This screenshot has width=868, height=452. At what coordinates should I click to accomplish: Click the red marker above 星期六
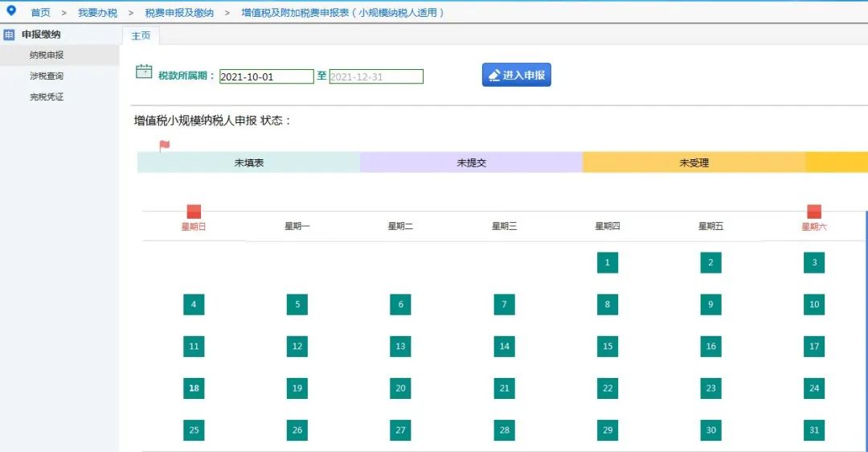[x=813, y=211]
